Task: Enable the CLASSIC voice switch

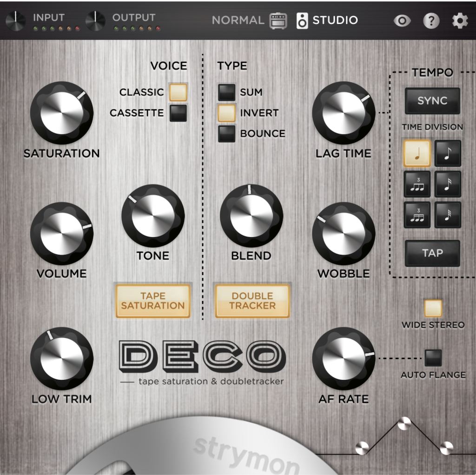Action: coord(178,92)
